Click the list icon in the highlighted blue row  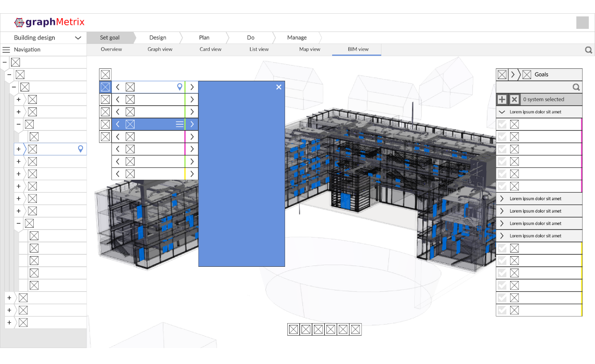[x=179, y=124]
